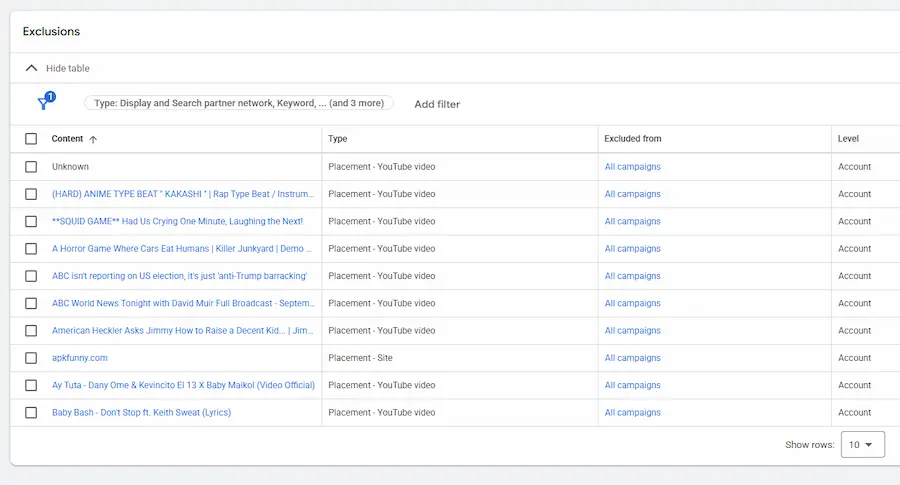Select ABC isn't reporting row checkbox
900x485 pixels.
click(31, 276)
